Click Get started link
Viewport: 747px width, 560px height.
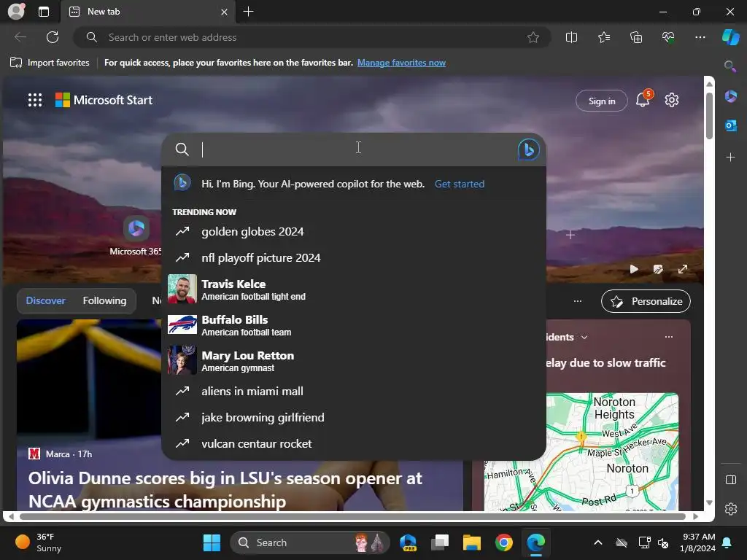[x=460, y=184]
